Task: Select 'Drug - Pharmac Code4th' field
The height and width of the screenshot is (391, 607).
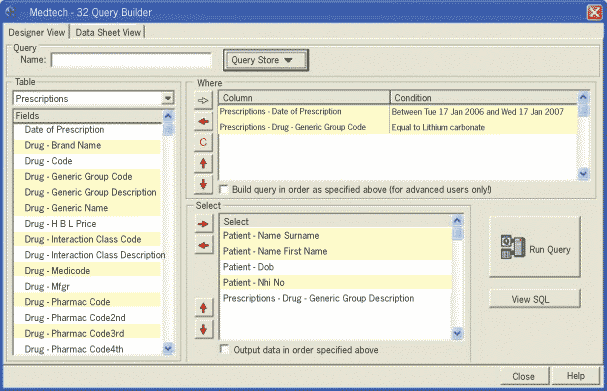Action: pos(87,349)
